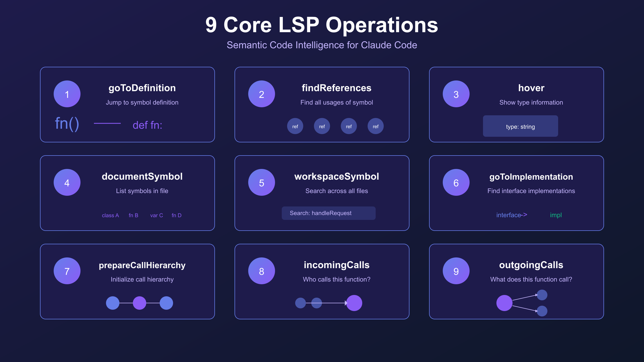The height and width of the screenshot is (362, 644).
Task: Click the numbered circle 1 for goToDefinition
Action: pos(67,94)
